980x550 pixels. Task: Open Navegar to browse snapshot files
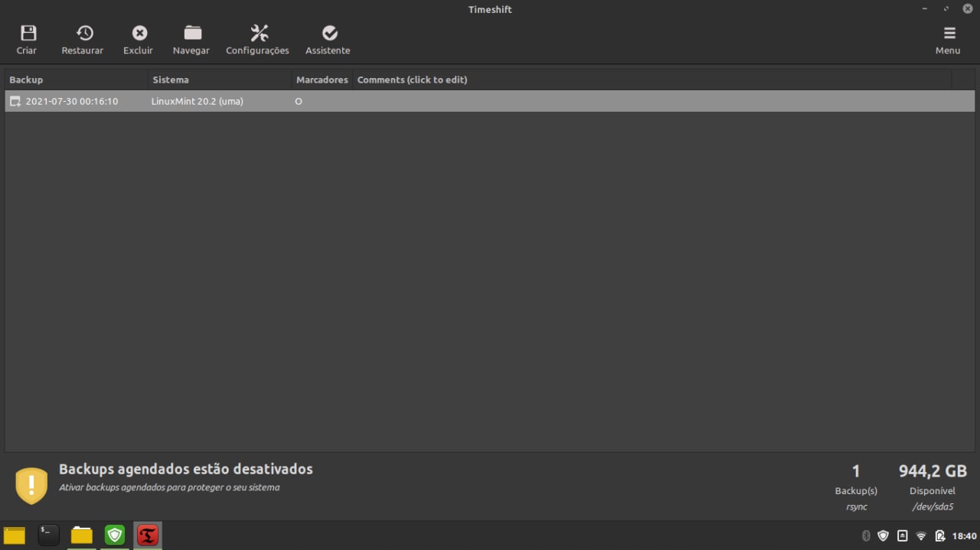click(x=191, y=39)
